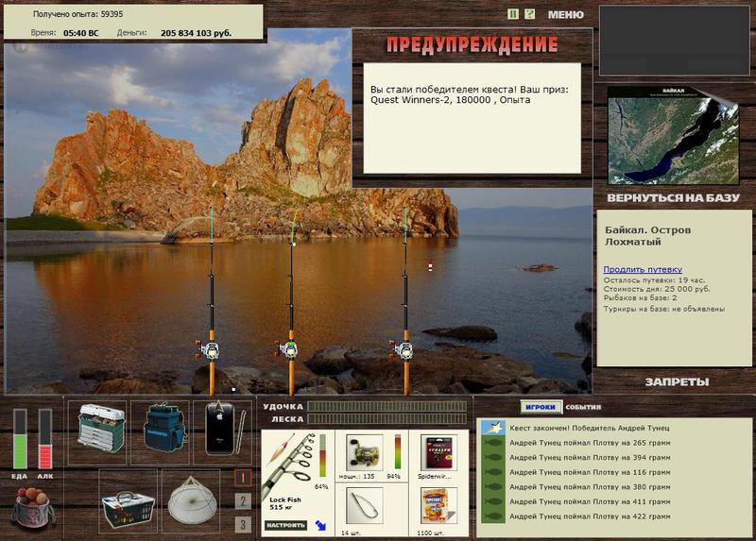Select rod slot 1
This screenshot has width=756, height=541.
[243, 478]
